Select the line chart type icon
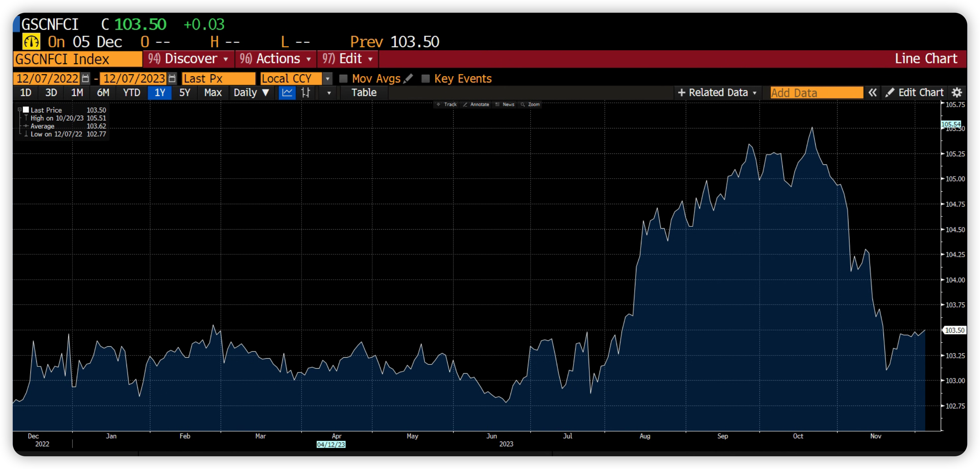The image size is (980, 469). 287,93
